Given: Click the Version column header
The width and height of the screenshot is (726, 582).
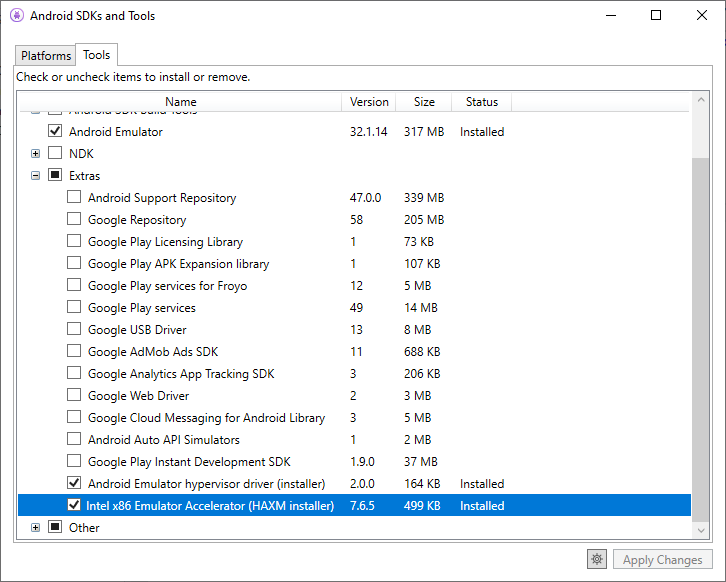Looking at the screenshot, I should 369,102.
